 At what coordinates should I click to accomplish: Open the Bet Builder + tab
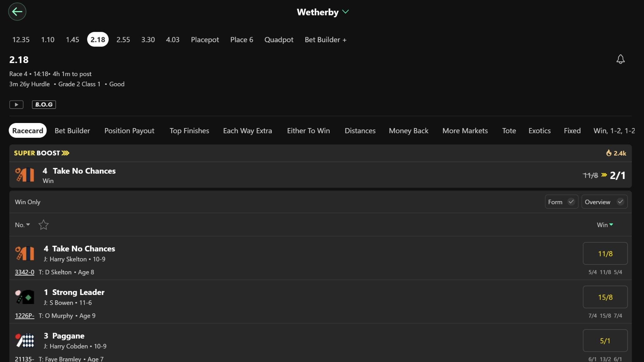(326, 40)
